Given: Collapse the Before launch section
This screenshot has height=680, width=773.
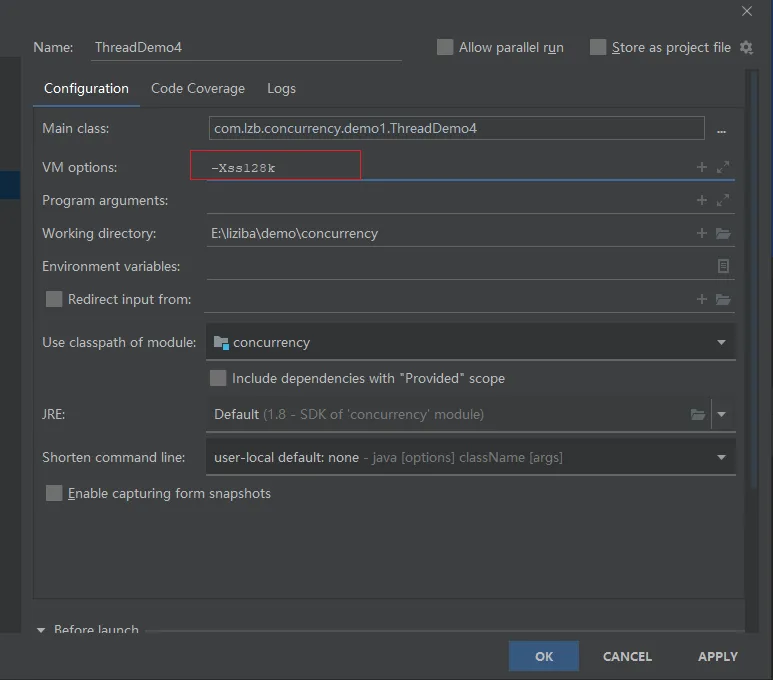Looking at the screenshot, I should (41, 630).
